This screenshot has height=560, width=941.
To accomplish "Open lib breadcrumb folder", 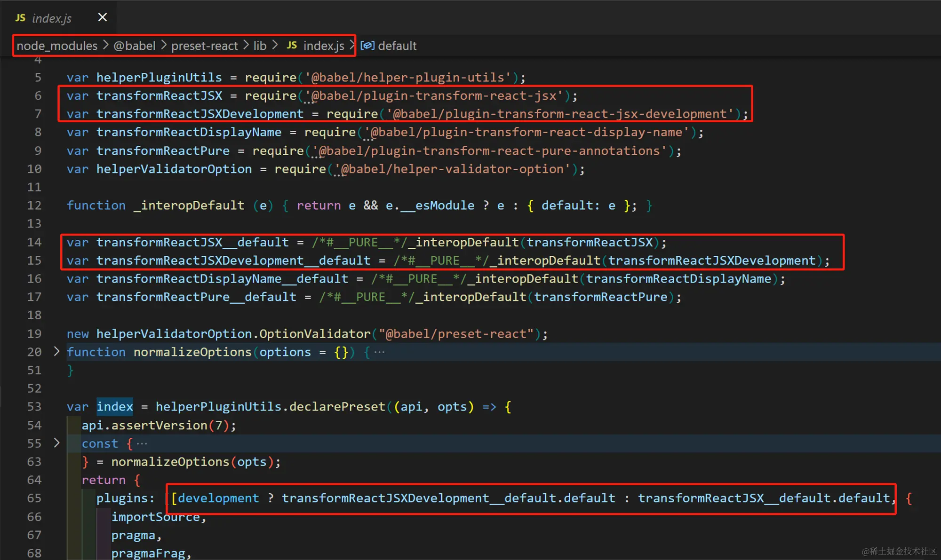I will click(260, 46).
